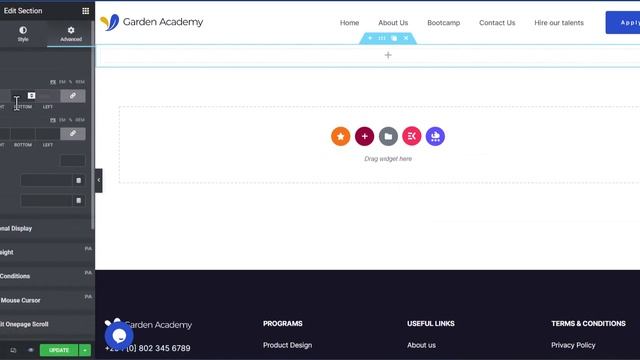Image resolution: width=640 pixels, height=360 pixels.
Task: Open Home in site navigation
Action: click(349, 23)
